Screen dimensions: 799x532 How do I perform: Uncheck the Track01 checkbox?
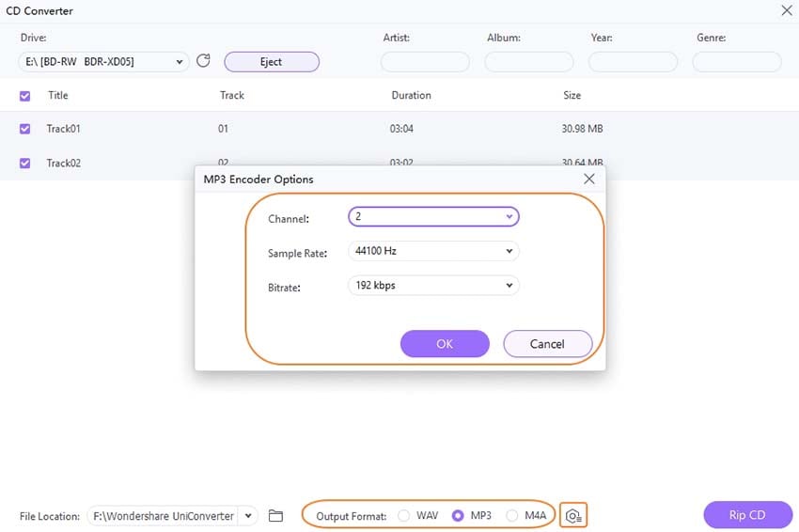pos(25,129)
